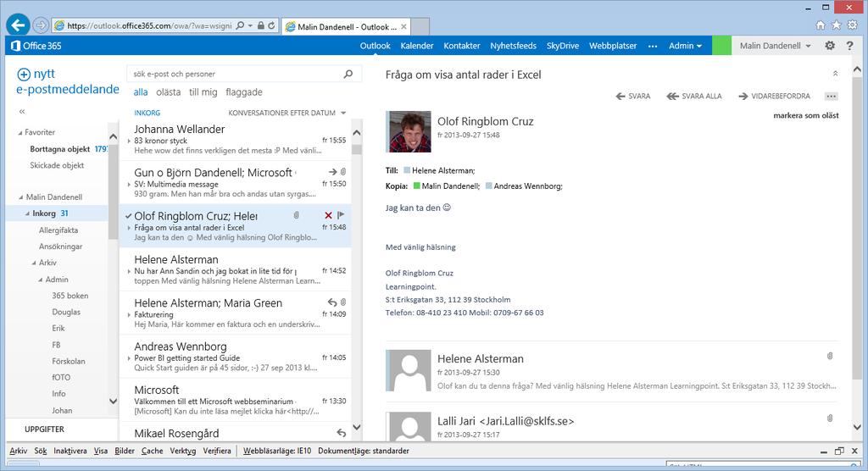Switch to Outlook in top navigation
The width and height of the screenshot is (868, 471).
click(375, 46)
